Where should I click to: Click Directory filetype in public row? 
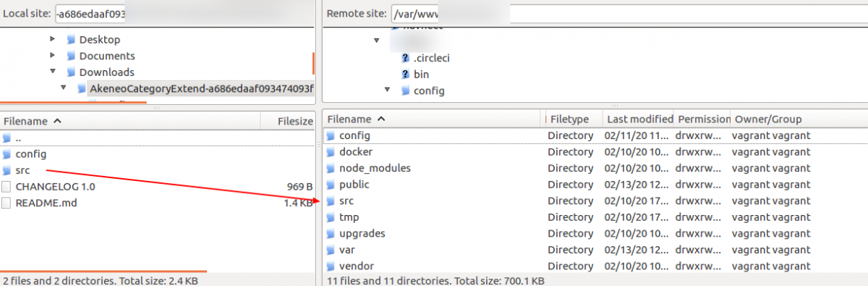(570, 185)
